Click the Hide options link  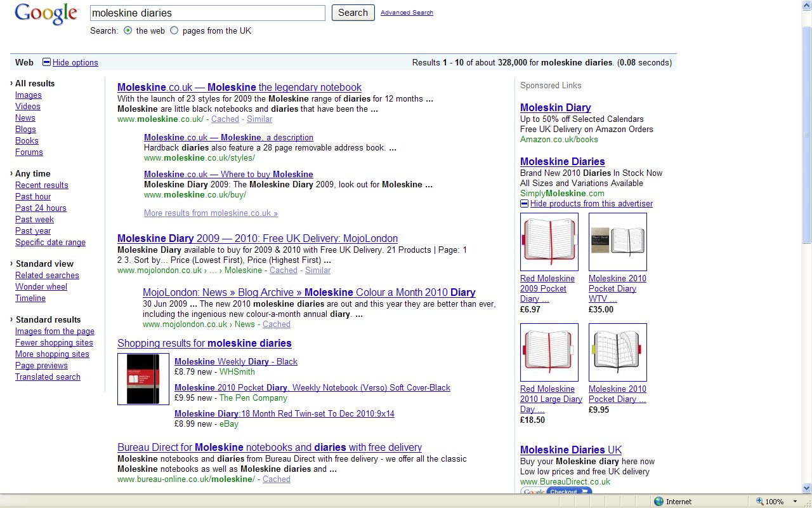75,62
